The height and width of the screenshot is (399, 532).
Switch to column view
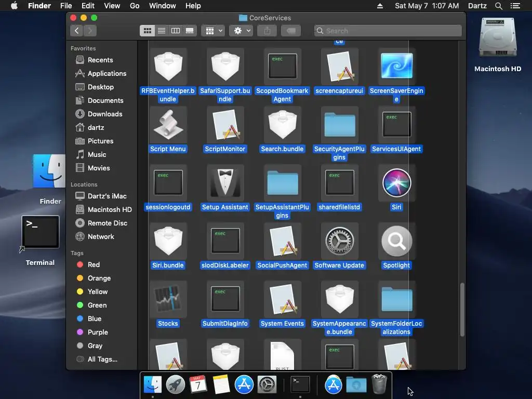tap(176, 31)
